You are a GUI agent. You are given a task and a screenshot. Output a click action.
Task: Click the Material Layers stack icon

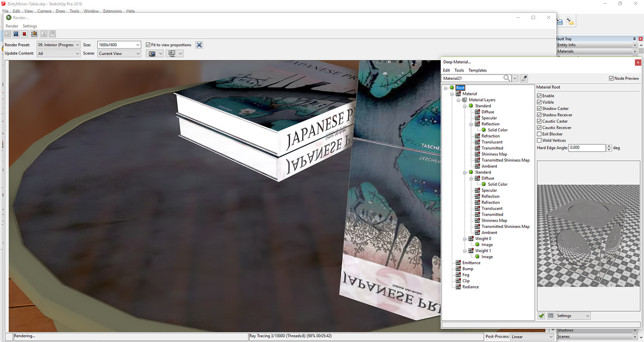[x=465, y=100]
